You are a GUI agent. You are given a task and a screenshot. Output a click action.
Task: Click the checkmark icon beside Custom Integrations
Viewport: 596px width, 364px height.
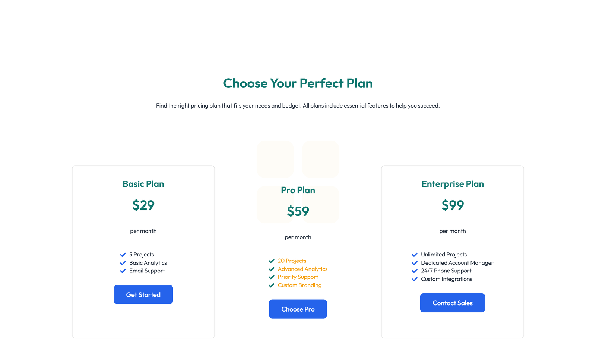(415, 279)
